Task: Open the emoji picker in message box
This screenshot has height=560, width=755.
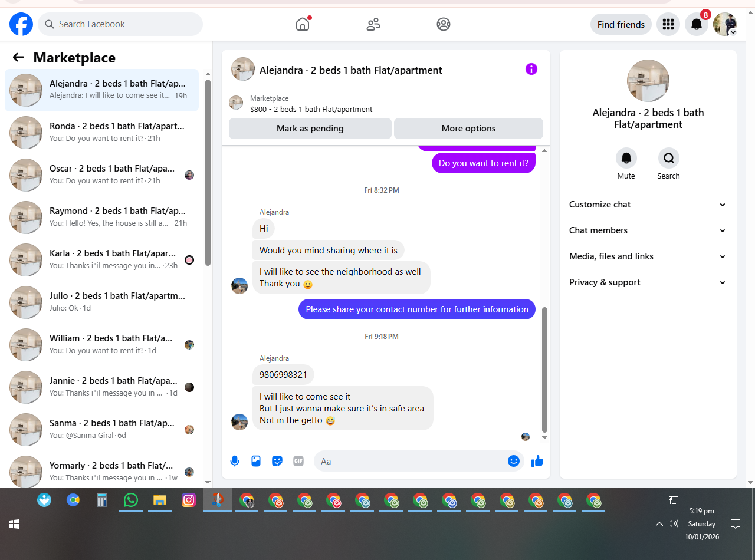Action: click(514, 461)
